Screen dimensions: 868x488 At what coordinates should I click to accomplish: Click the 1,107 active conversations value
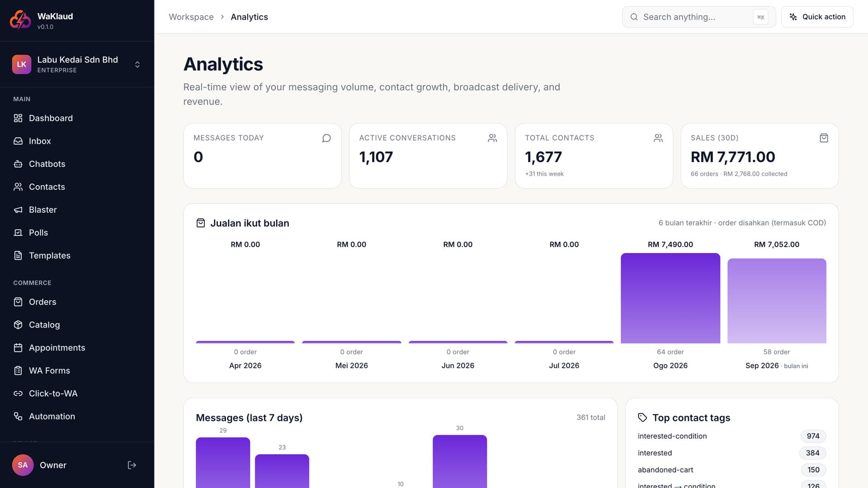(x=376, y=157)
